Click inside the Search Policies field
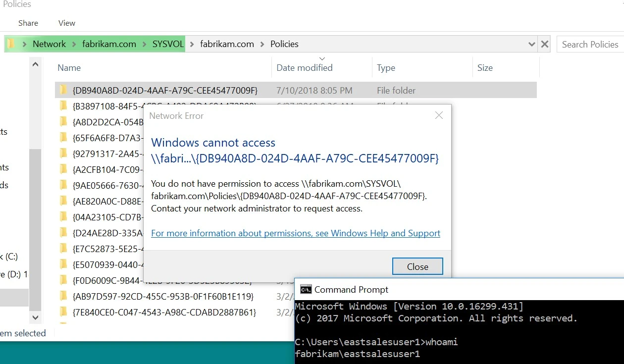Viewport: 624px width, 364px height. tap(590, 44)
